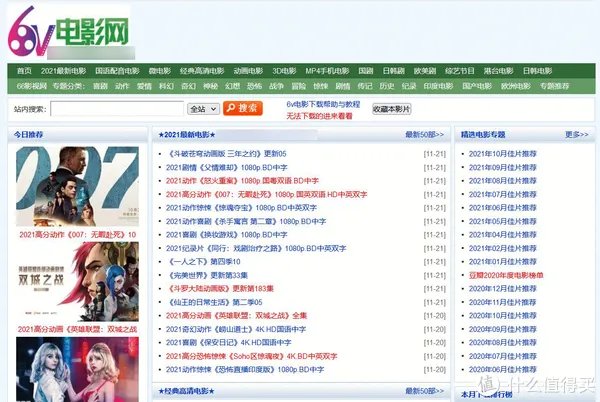Expand the 全站 search scope dropdown
This screenshot has height=402, width=600.
coord(203,109)
